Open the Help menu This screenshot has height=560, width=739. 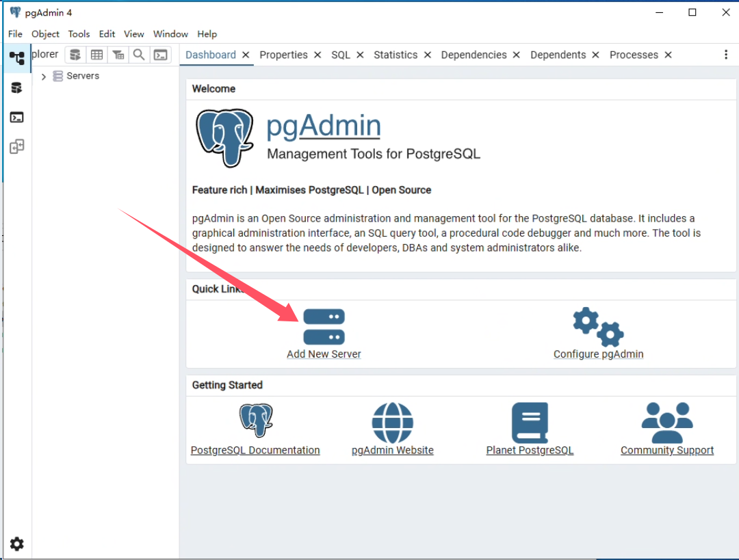click(x=207, y=34)
